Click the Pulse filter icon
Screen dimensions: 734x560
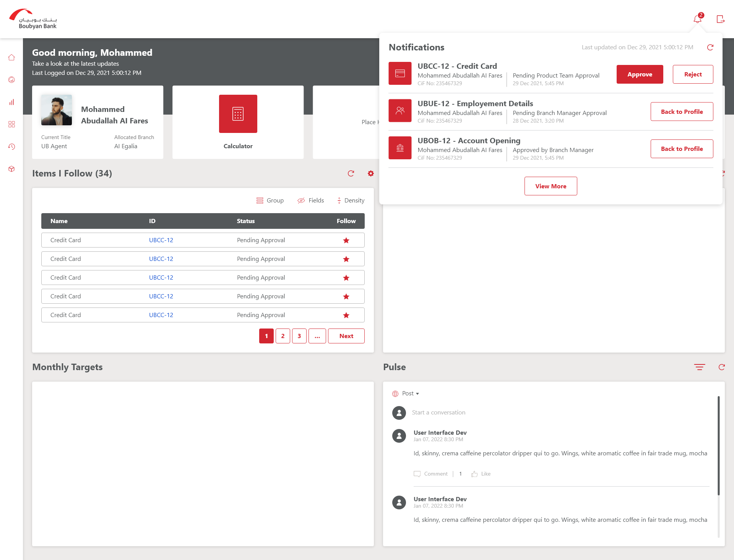[700, 367]
